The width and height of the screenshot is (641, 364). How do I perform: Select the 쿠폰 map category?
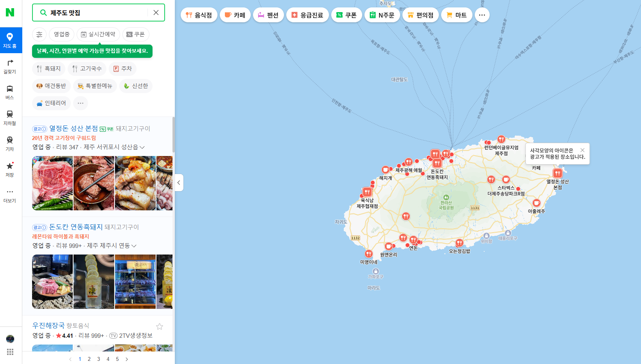pyautogui.click(x=347, y=15)
